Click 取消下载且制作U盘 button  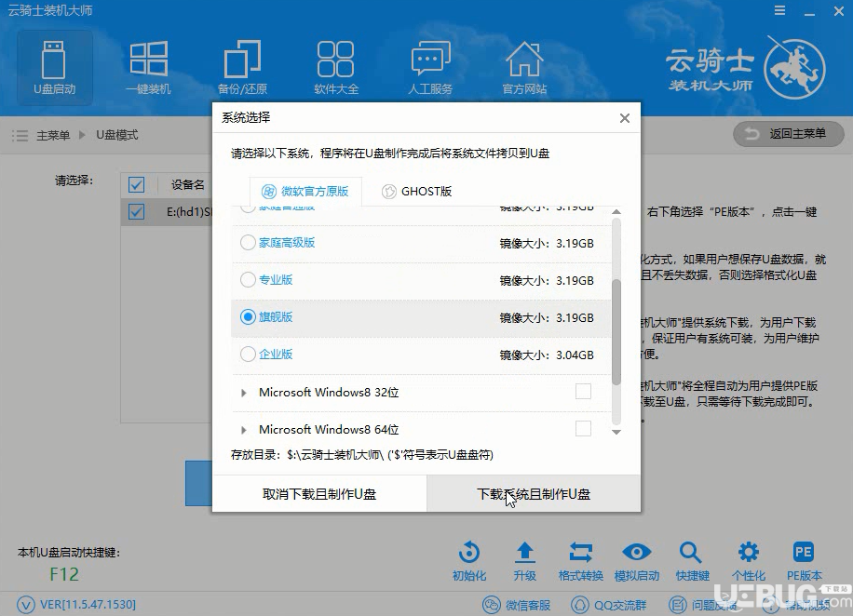tap(319, 494)
